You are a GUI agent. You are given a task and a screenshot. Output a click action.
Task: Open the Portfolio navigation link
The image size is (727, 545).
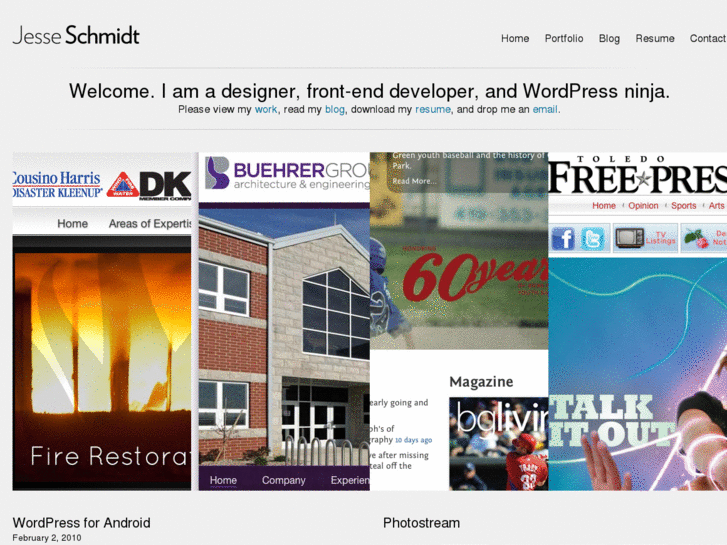(x=564, y=38)
